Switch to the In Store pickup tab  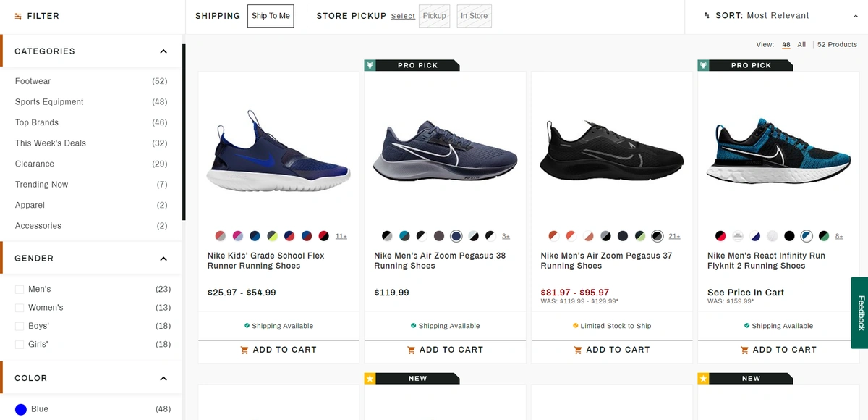tap(474, 15)
